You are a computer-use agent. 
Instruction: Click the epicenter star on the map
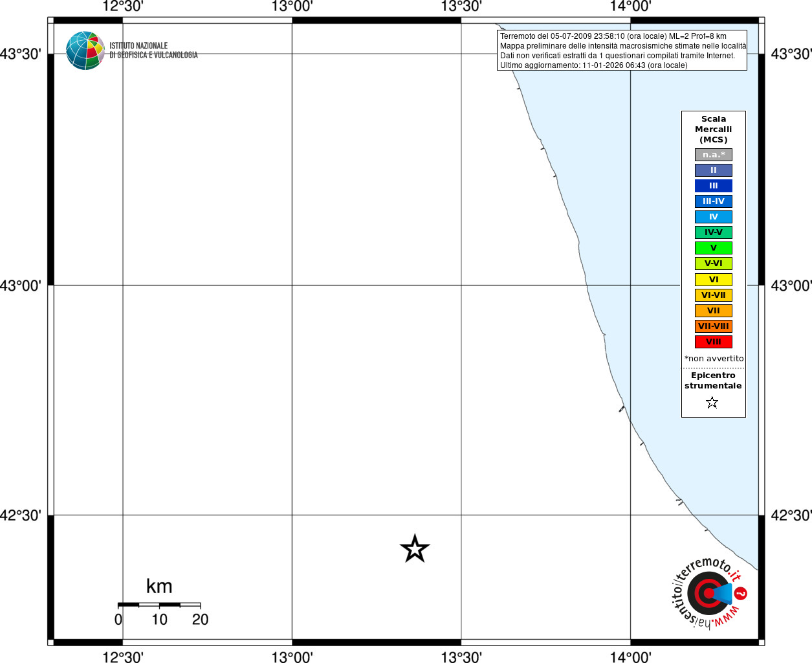tap(415, 549)
